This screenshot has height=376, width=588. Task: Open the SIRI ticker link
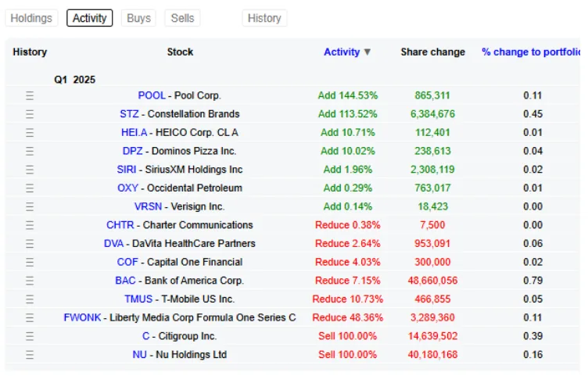point(127,170)
